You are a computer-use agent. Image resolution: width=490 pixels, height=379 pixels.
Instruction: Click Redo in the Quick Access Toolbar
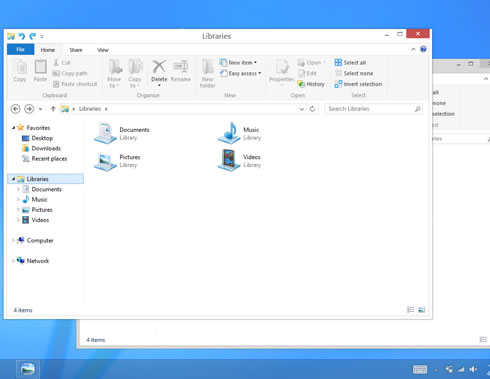coord(32,36)
